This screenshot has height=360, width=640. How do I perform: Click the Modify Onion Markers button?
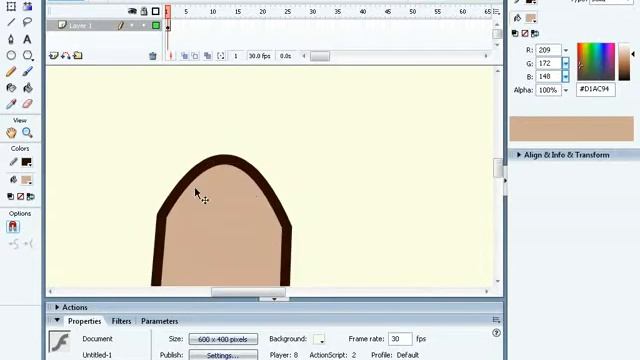221,56
